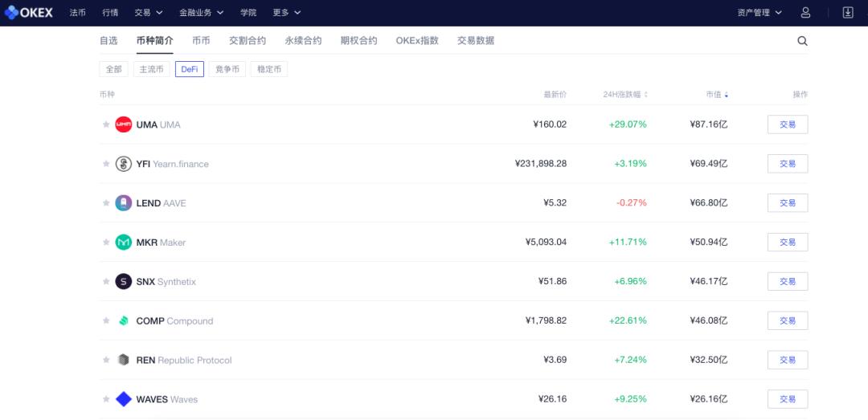The height and width of the screenshot is (420, 868).
Task: Sort by 24H涨跌幅 arrow icon
Action: [x=645, y=95]
